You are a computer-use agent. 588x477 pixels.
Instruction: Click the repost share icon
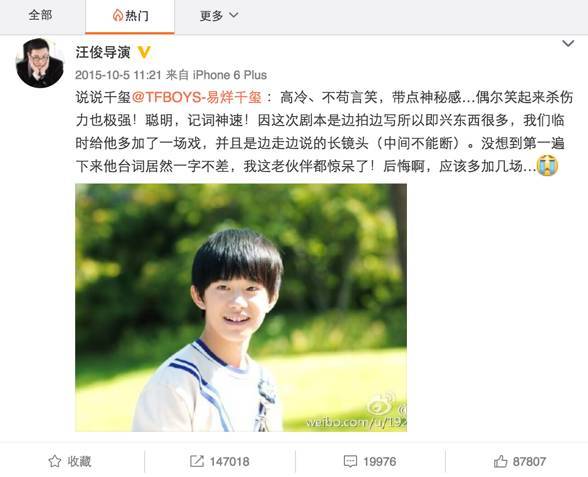[196, 461]
